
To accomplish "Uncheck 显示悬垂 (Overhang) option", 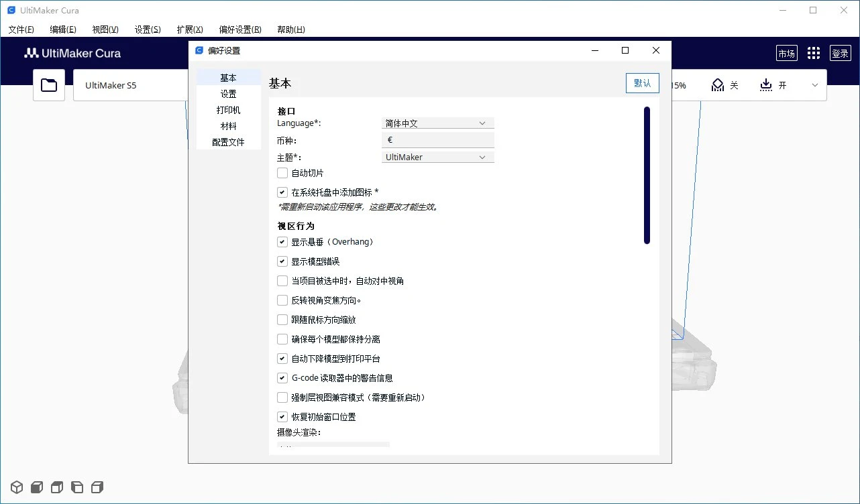I will click(x=282, y=242).
